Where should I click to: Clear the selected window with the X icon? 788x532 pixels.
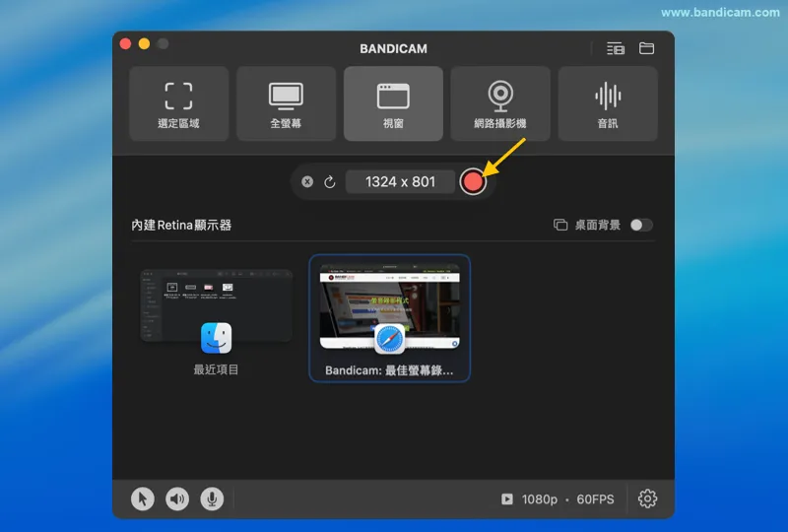click(307, 182)
